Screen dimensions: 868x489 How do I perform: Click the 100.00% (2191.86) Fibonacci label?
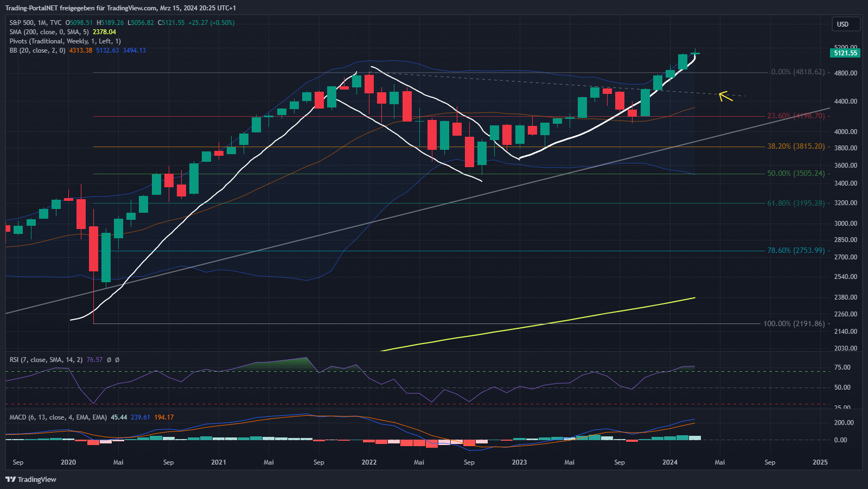[794, 323]
